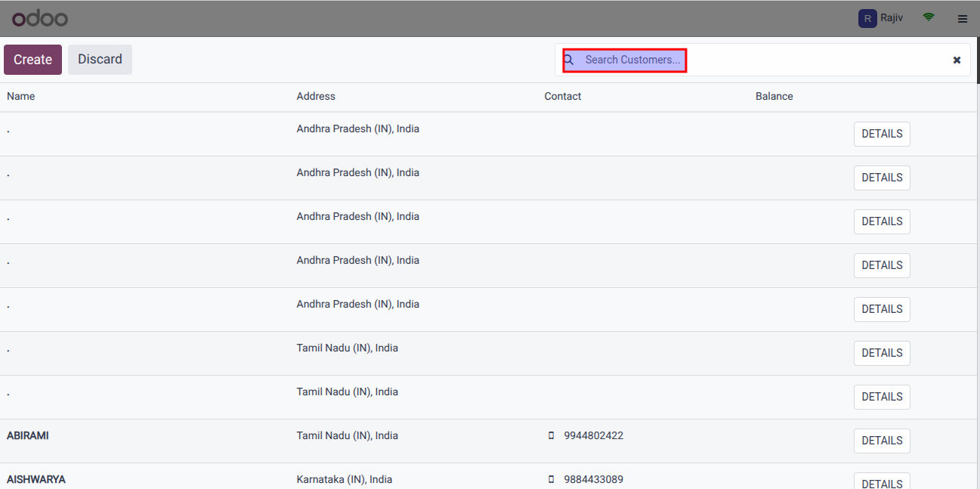The image size is (980, 489).
Task: Click the Balance column header
Action: [774, 97]
